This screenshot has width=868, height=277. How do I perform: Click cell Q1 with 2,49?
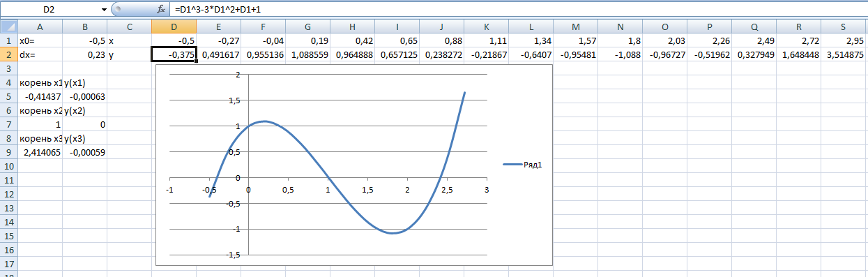tap(754, 40)
